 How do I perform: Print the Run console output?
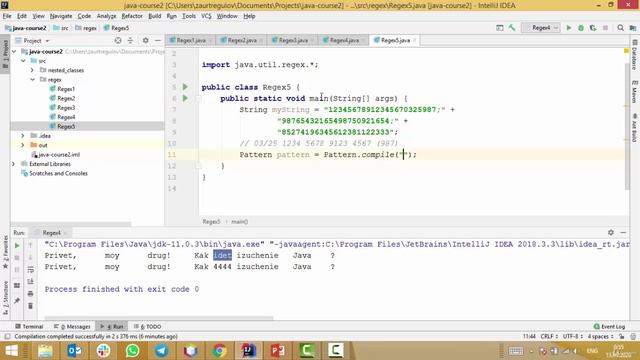click(31, 293)
